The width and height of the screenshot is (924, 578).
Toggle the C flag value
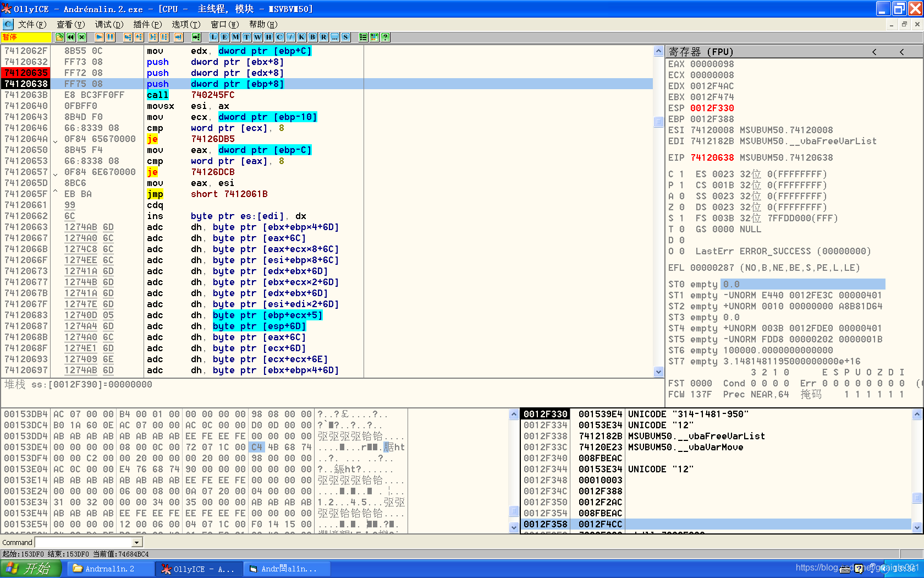coord(682,174)
